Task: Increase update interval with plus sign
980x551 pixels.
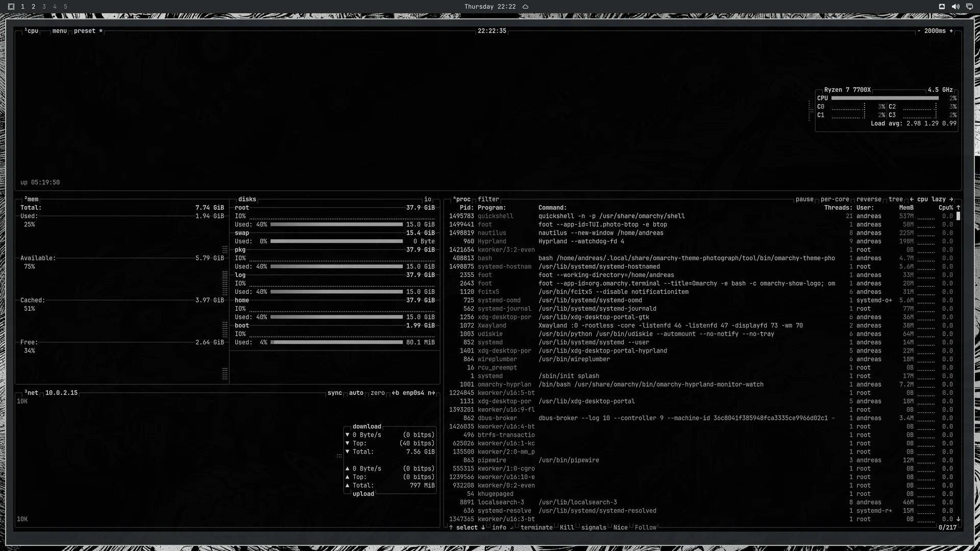Action: coord(951,31)
